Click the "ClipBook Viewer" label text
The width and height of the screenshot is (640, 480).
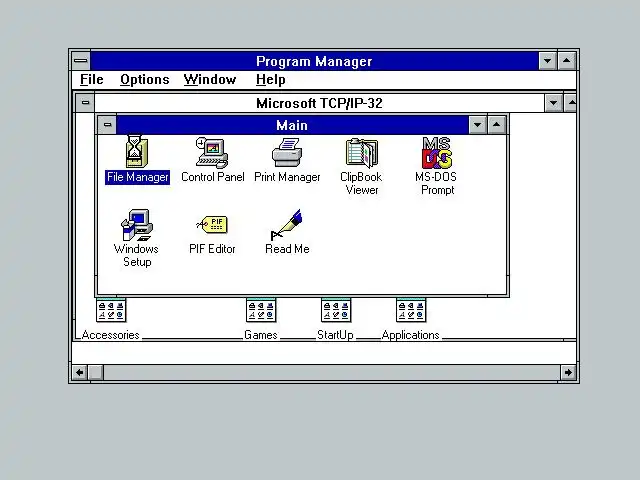(361, 183)
